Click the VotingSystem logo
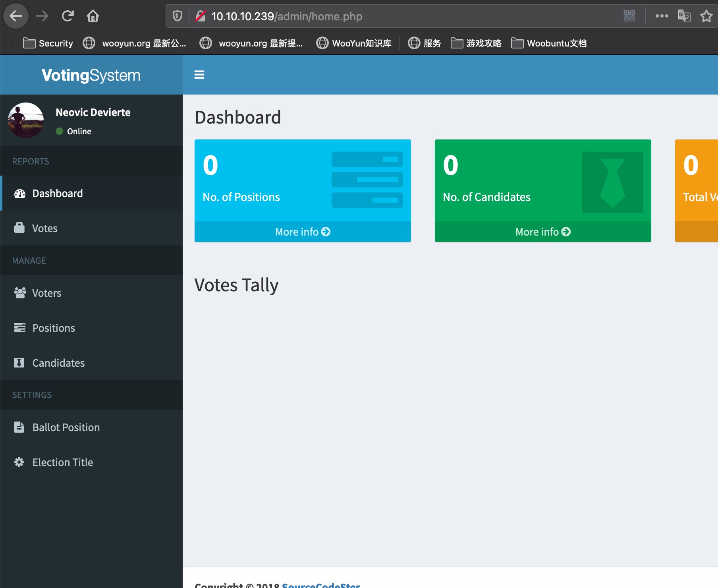The image size is (718, 588). [x=91, y=75]
